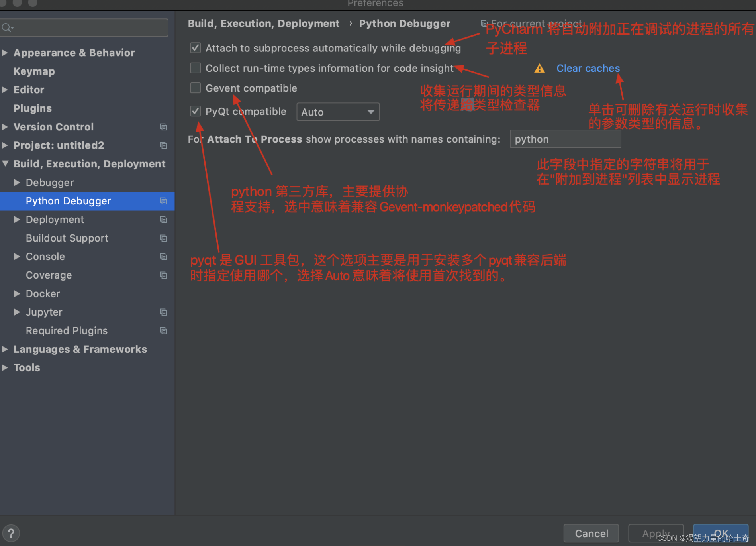Select Python Debugger settings page
The height and width of the screenshot is (546, 756).
pyautogui.click(x=87, y=201)
